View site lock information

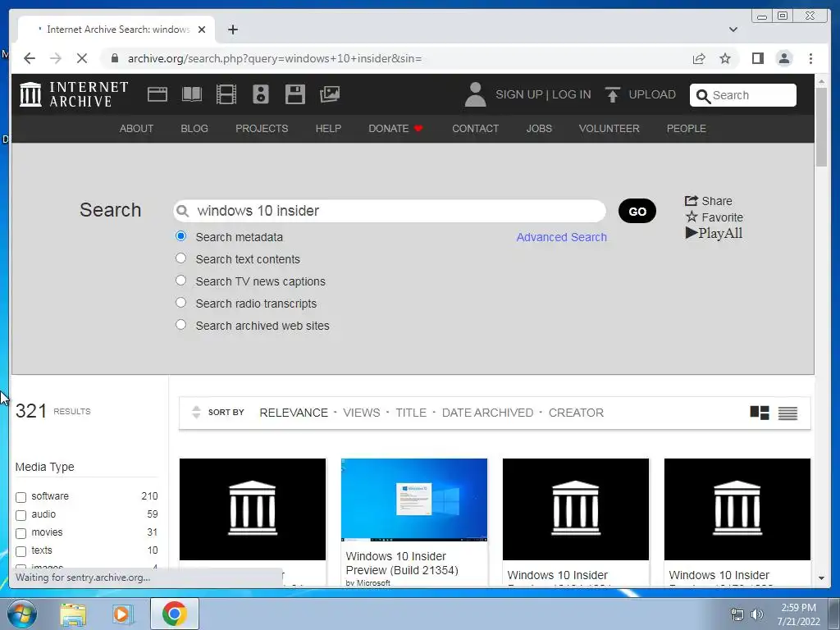tap(114, 58)
